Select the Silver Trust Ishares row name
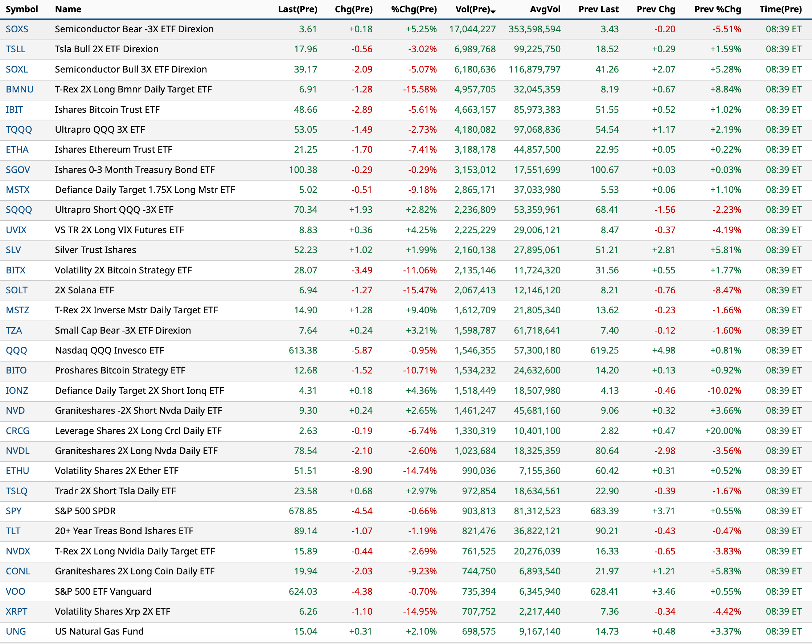The image size is (812, 644). pyautogui.click(x=95, y=250)
